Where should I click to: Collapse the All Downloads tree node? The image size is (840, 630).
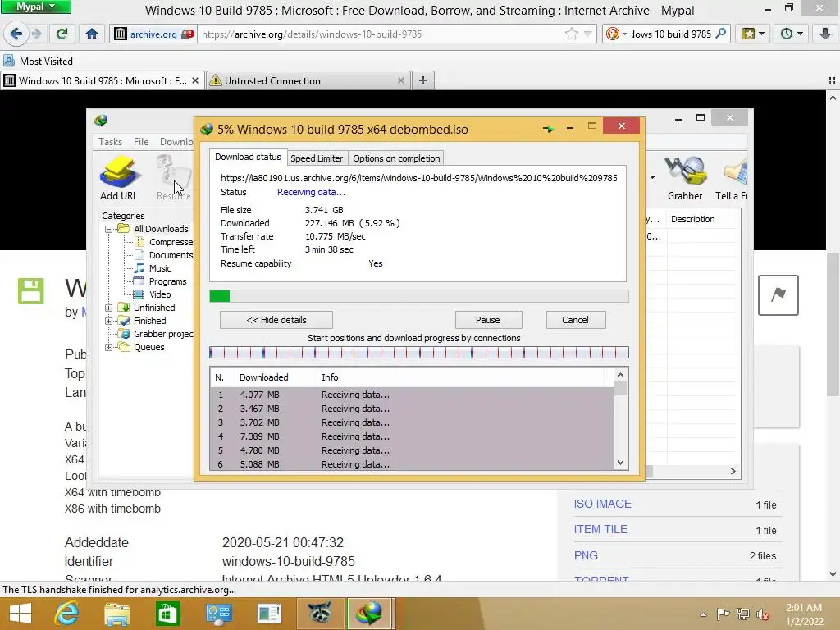pos(109,229)
